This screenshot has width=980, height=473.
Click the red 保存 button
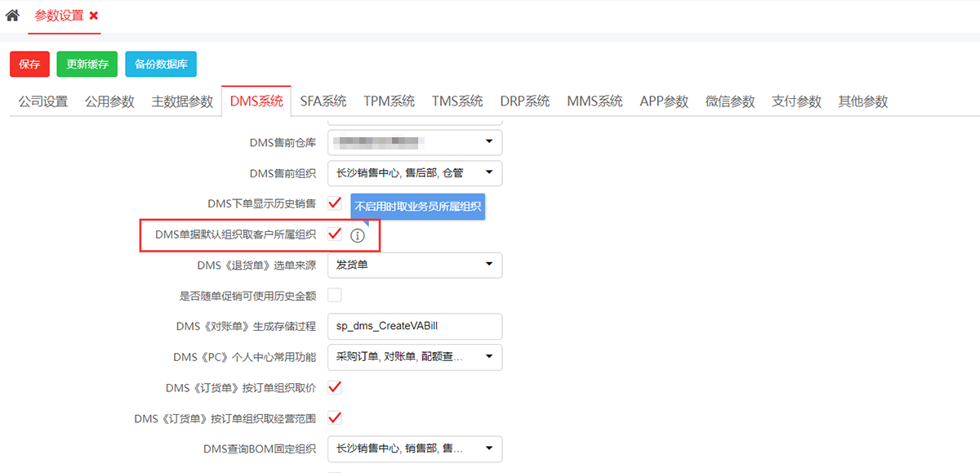tap(29, 65)
